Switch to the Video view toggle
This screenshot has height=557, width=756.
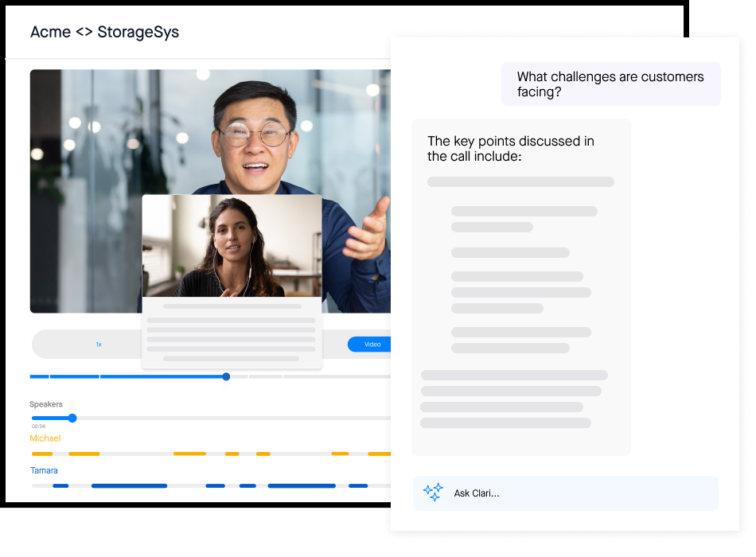[x=372, y=345]
